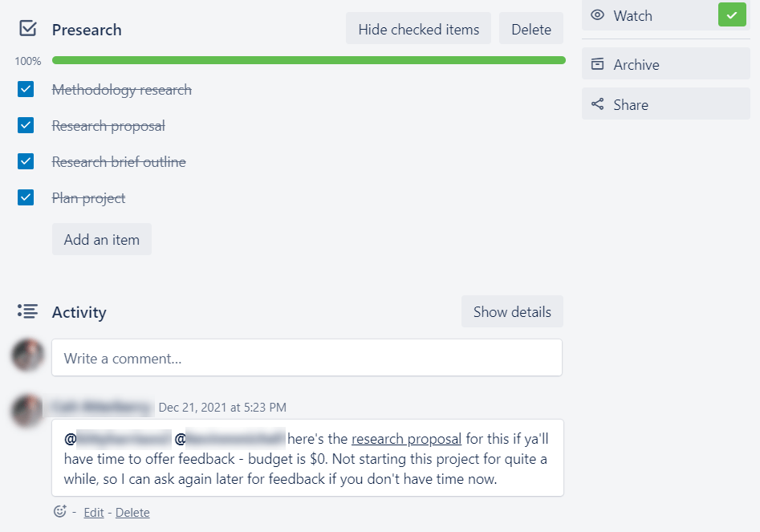Click the Share icon
The height and width of the screenshot is (532, 760).
pos(597,104)
